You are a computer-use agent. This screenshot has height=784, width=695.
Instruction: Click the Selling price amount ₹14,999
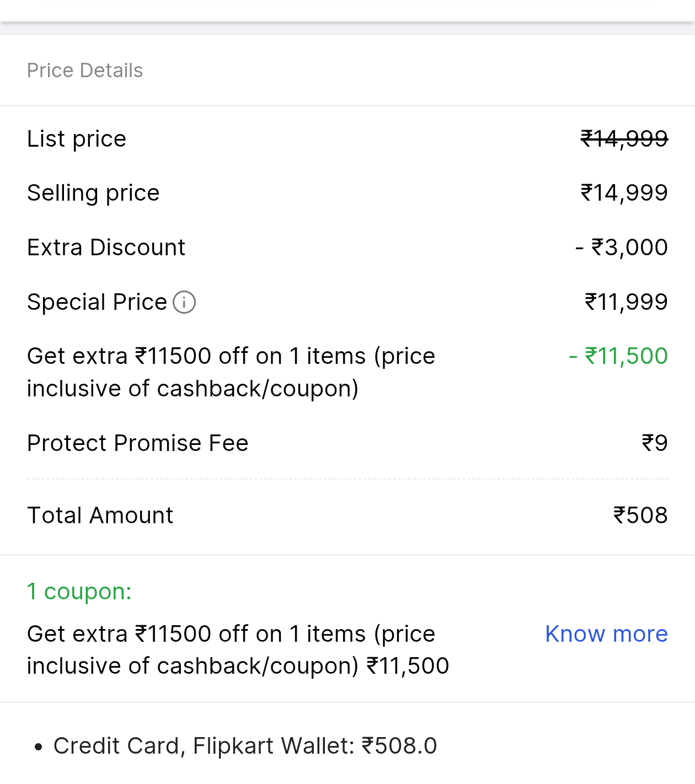point(624,193)
